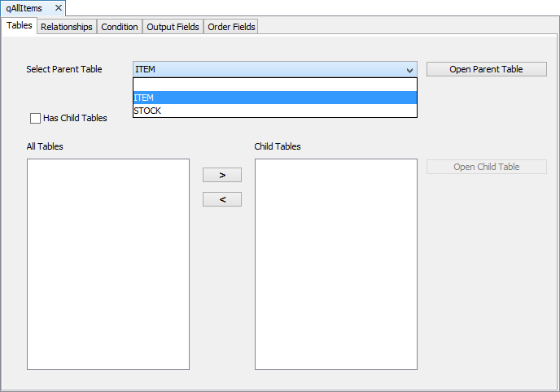Viewport: 560px width, 392px height.
Task: Click inside the All Tables list box
Action: coord(108,264)
